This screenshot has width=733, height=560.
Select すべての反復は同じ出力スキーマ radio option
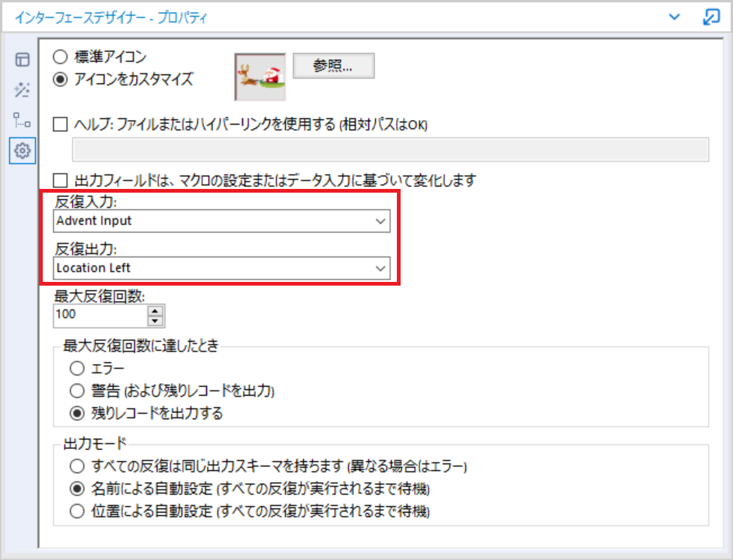[77, 466]
